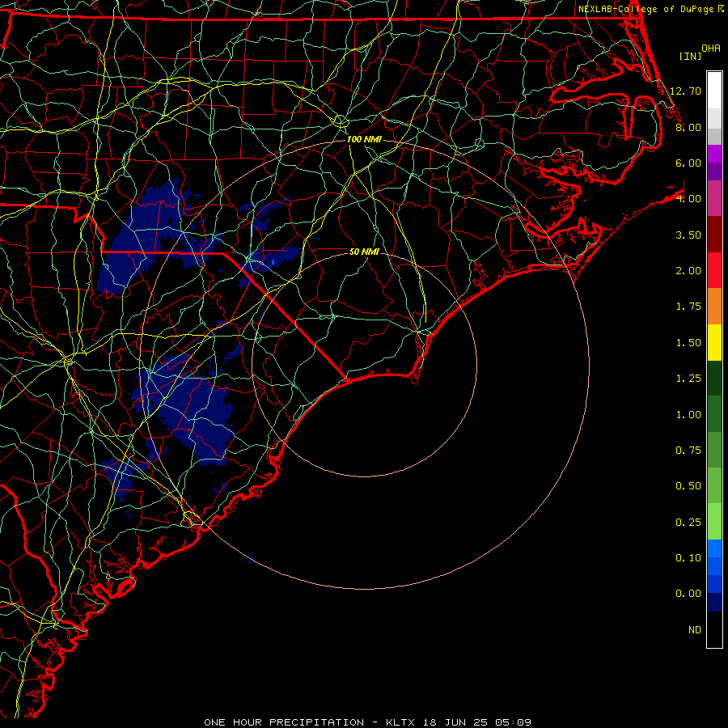Select the bright red swatch beside 2.00

coord(714,270)
